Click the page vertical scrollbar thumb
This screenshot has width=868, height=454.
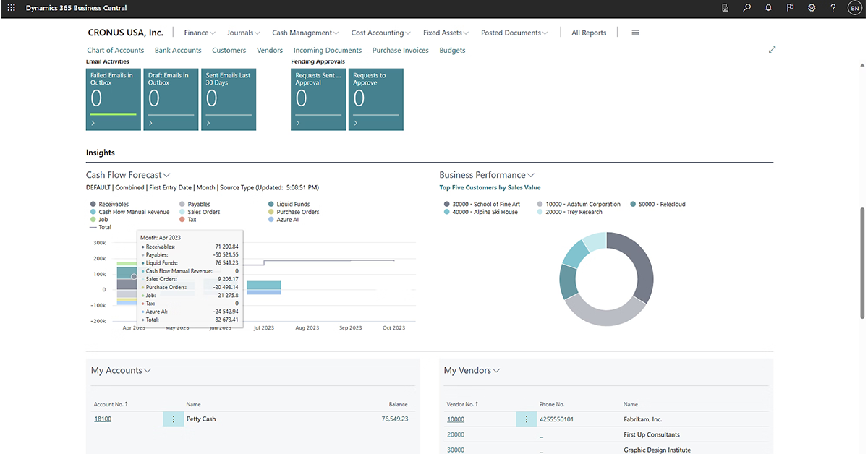coord(861,262)
